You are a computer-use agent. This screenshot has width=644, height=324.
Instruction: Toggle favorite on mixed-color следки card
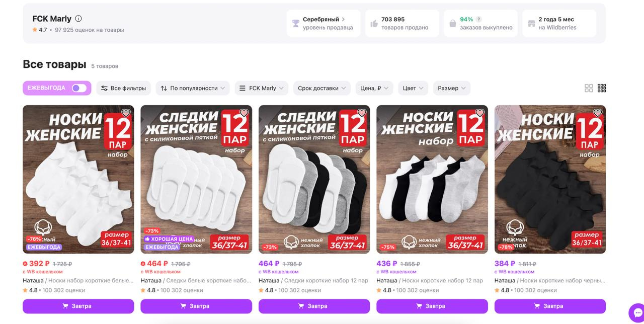[362, 113]
